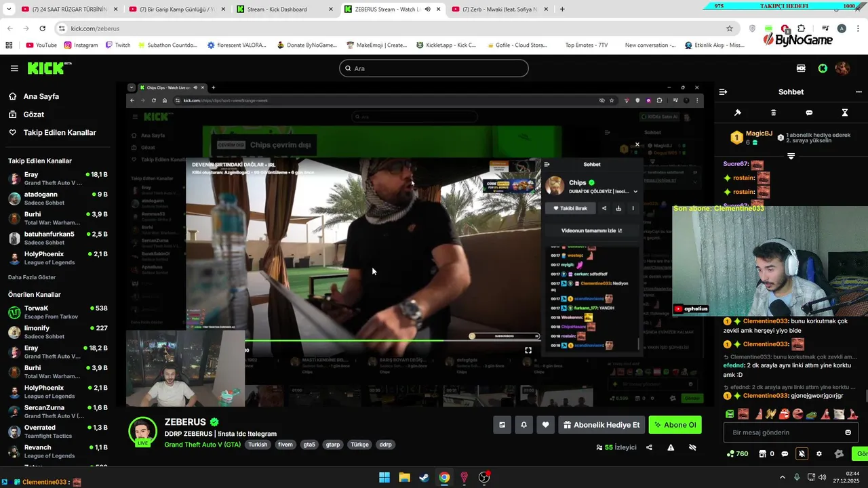Toggle the muted bell icon below chat
The height and width of the screenshot is (488, 868).
pos(802,454)
